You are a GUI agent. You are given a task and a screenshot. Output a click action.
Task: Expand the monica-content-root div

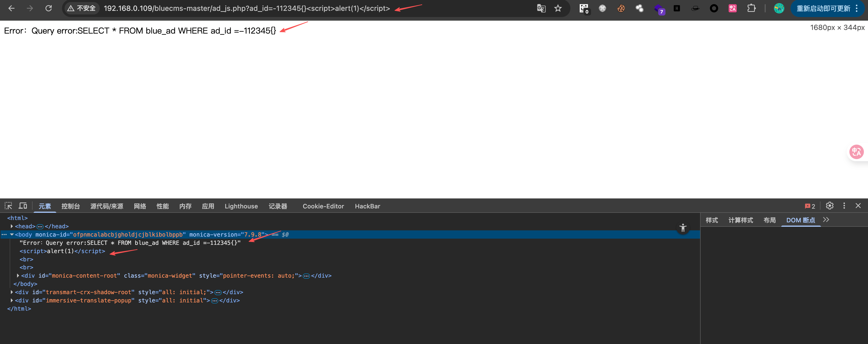18,276
